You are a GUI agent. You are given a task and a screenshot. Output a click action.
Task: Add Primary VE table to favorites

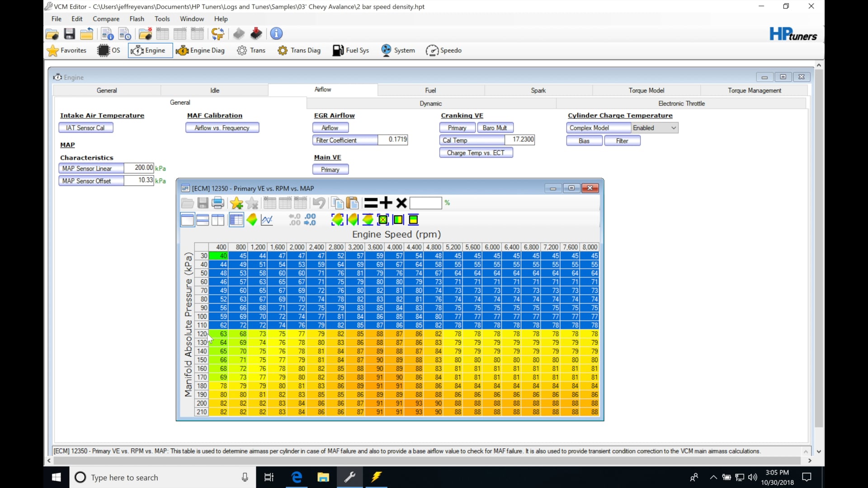click(236, 203)
